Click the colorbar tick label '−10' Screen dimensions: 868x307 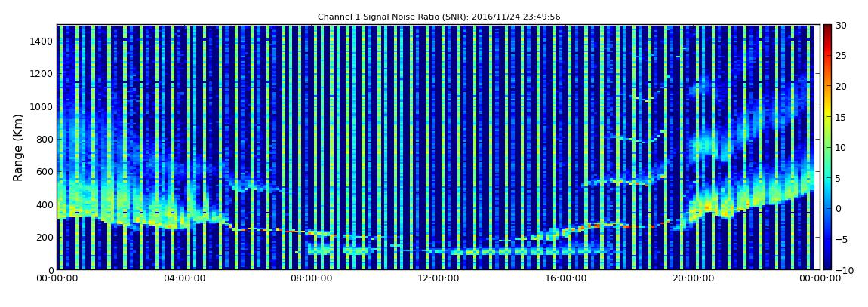(x=842, y=269)
